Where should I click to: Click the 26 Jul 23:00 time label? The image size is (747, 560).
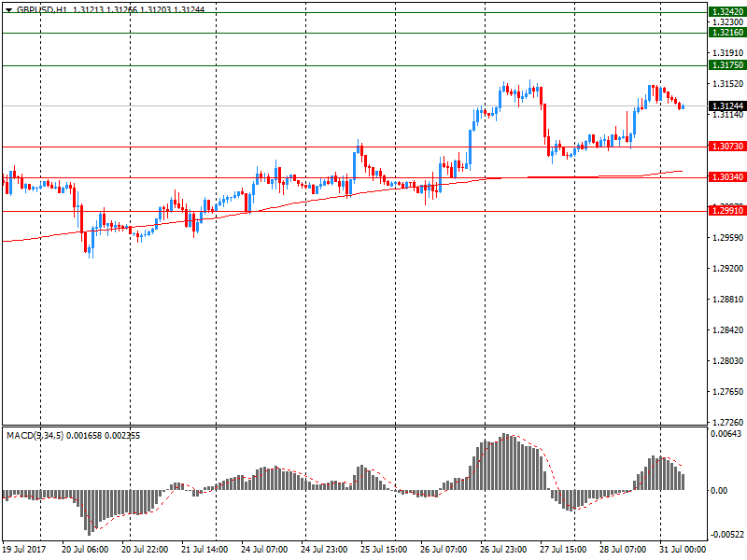[x=503, y=549]
